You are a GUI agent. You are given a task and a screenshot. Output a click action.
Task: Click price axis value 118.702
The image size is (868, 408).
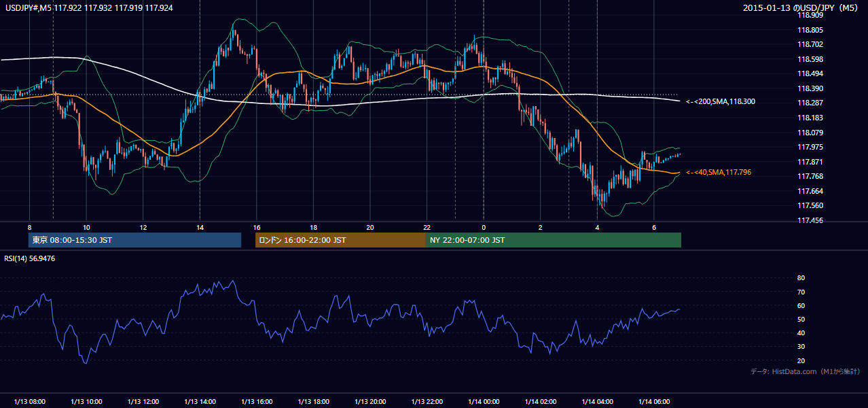[809, 45]
